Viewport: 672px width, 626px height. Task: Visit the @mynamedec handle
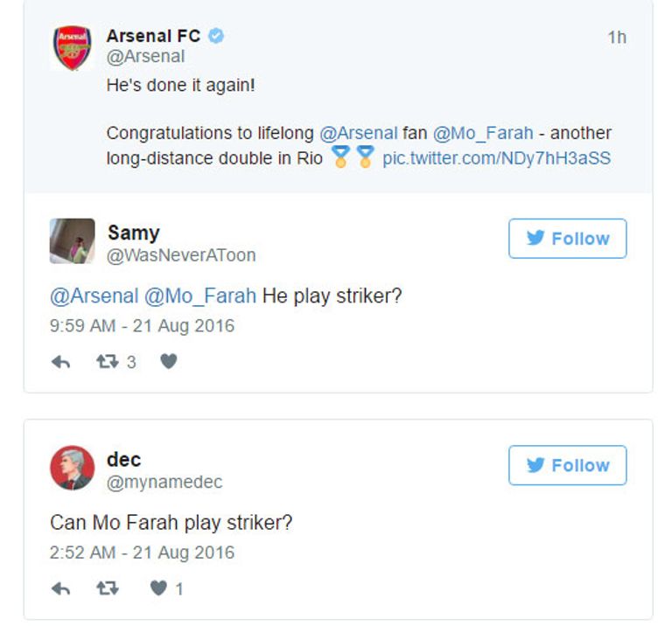[164, 482]
